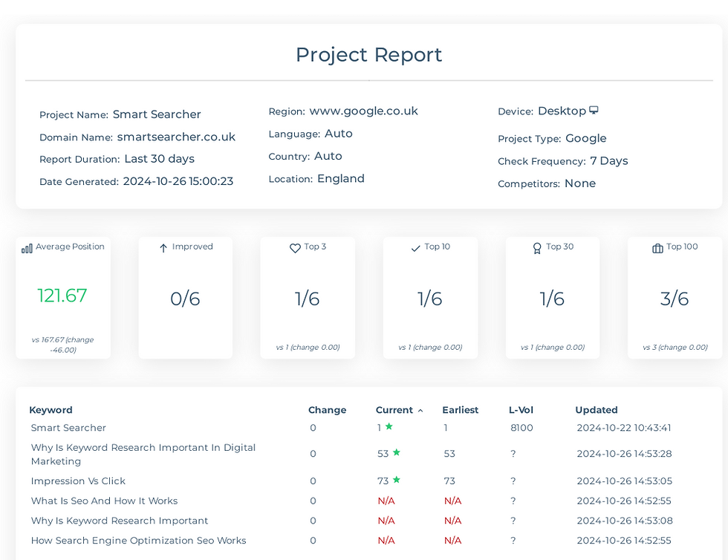Click sort arrow beside Current header

(x=420, y=411)
